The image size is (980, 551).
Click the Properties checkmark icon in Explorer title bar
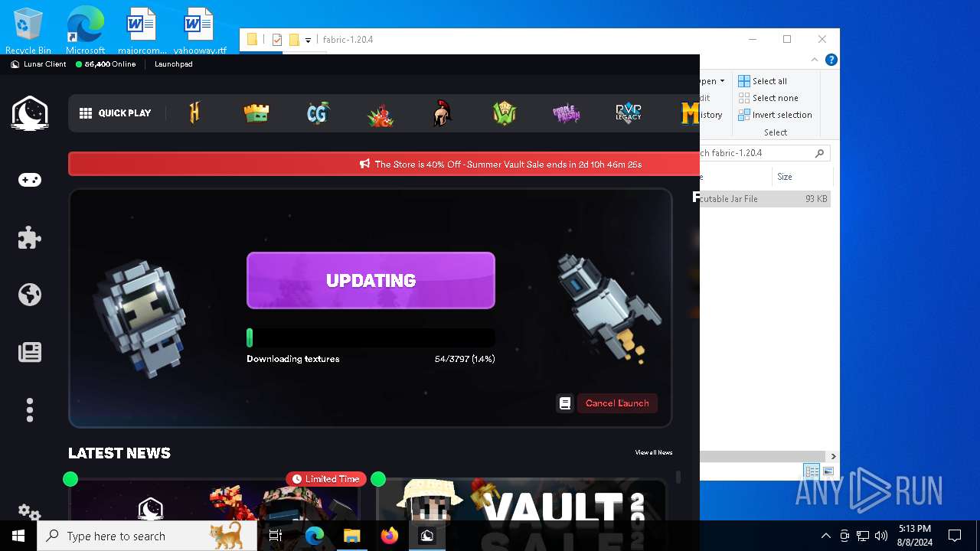[277, 40]
